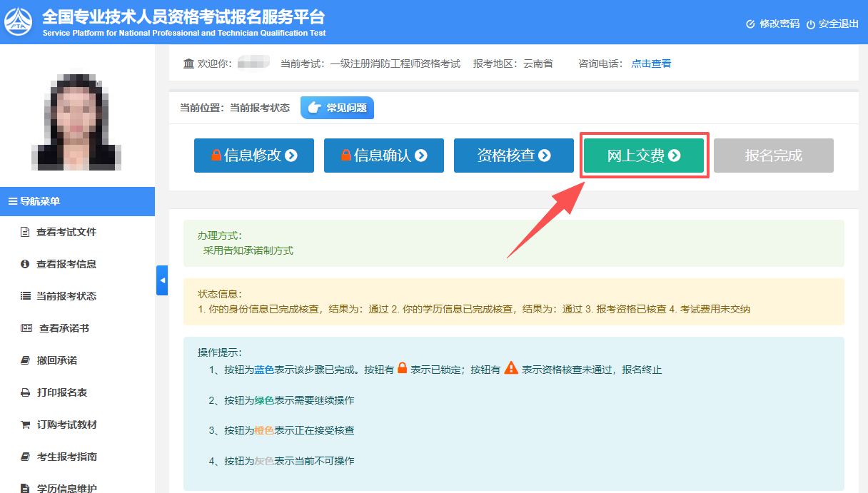Viewport: 868px width, 493px height.
Task: Click the 信息修改 step button
Action: pos(254,156)
